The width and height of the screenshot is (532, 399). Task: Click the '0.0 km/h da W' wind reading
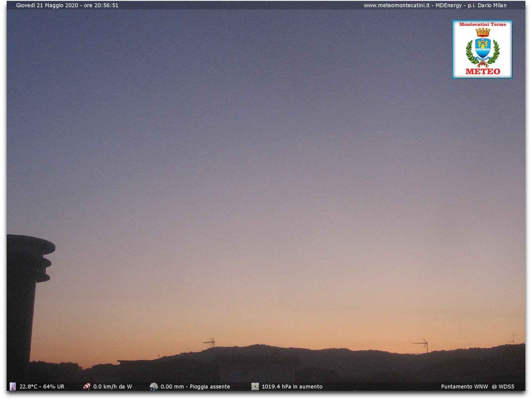point(113,387)
